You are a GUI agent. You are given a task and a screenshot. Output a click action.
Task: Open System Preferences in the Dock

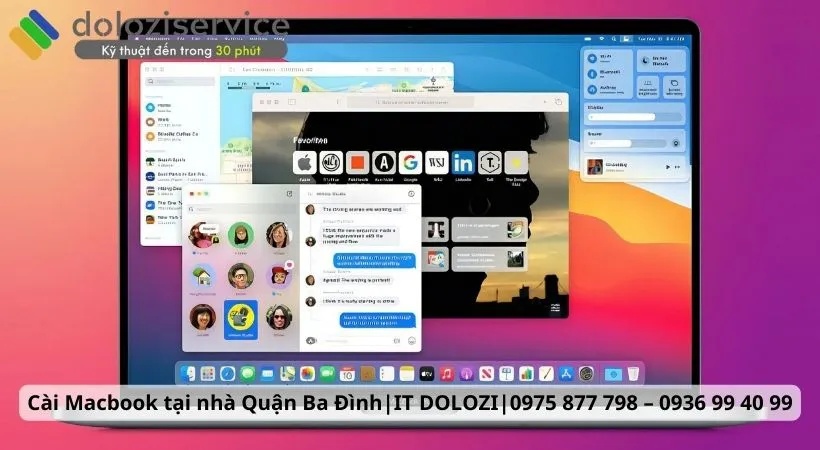[x=586, y=374]
